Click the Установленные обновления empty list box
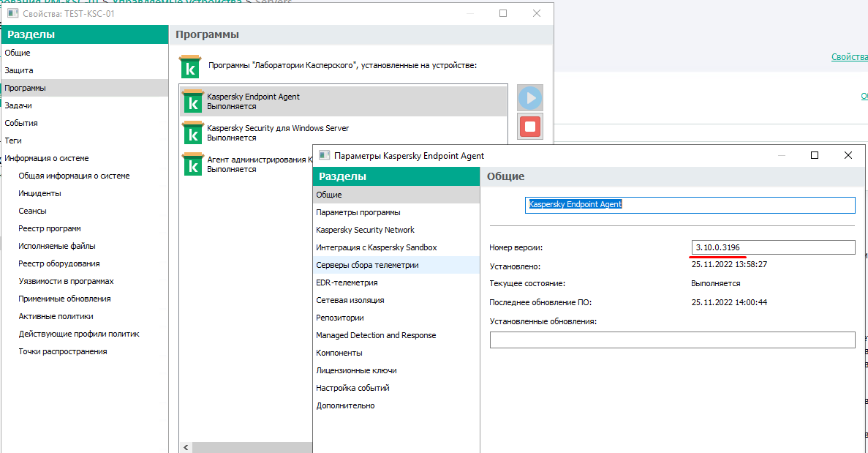 672,340
